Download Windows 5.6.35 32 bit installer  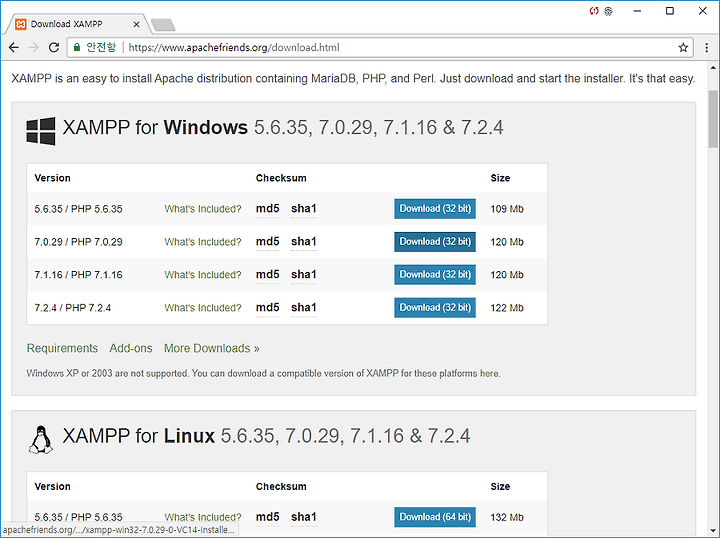tap(435, 209)
